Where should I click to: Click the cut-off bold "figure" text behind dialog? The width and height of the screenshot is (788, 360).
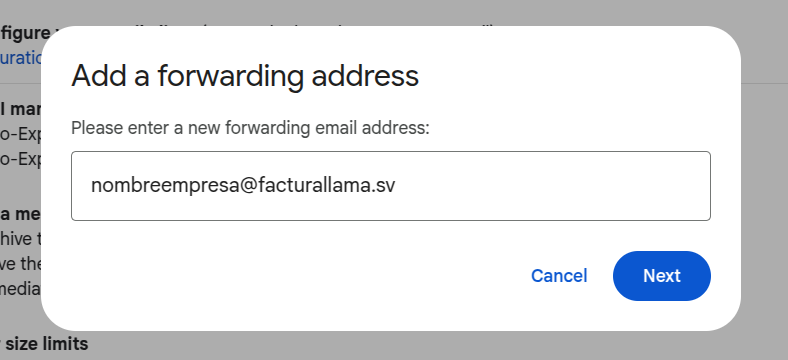click(x=25, y=33)
